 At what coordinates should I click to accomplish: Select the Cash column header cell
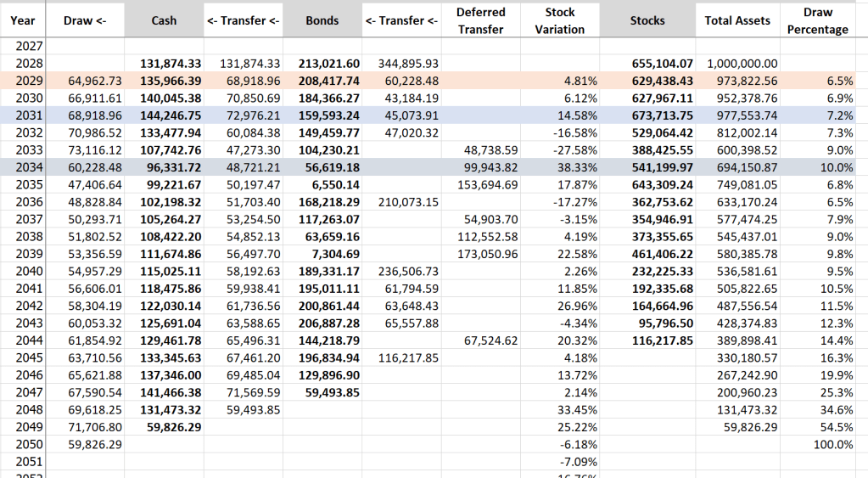[x=164, y=20]
